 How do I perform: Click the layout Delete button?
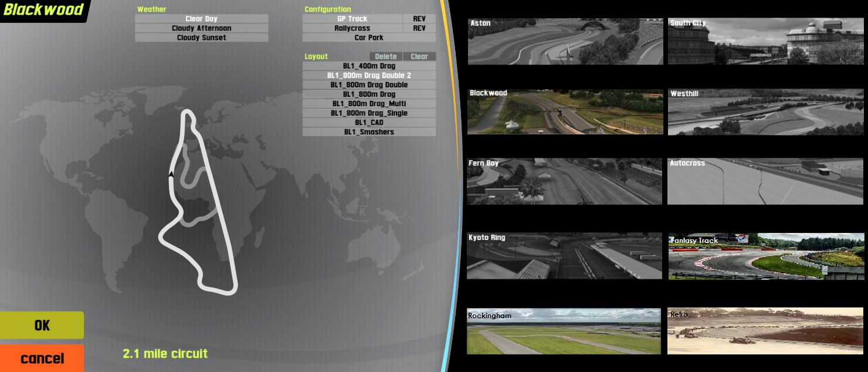(386, 56)
